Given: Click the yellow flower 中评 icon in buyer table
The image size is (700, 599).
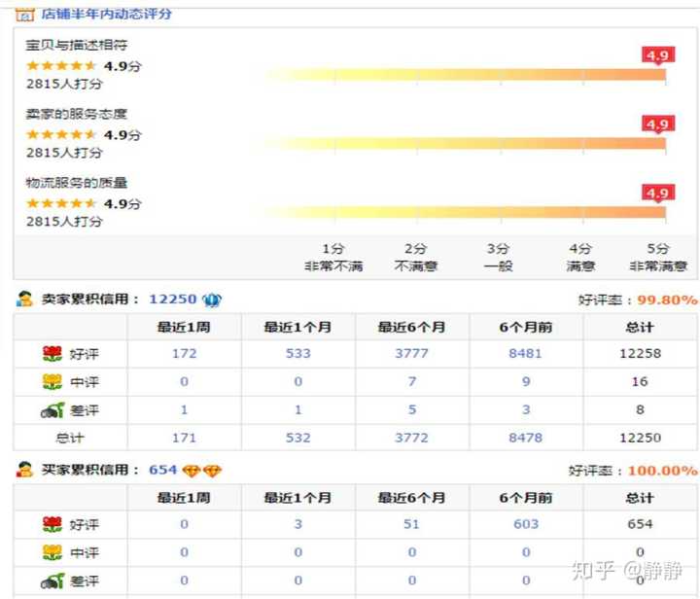Looking at the screenshot, I should tap(52, 552).
